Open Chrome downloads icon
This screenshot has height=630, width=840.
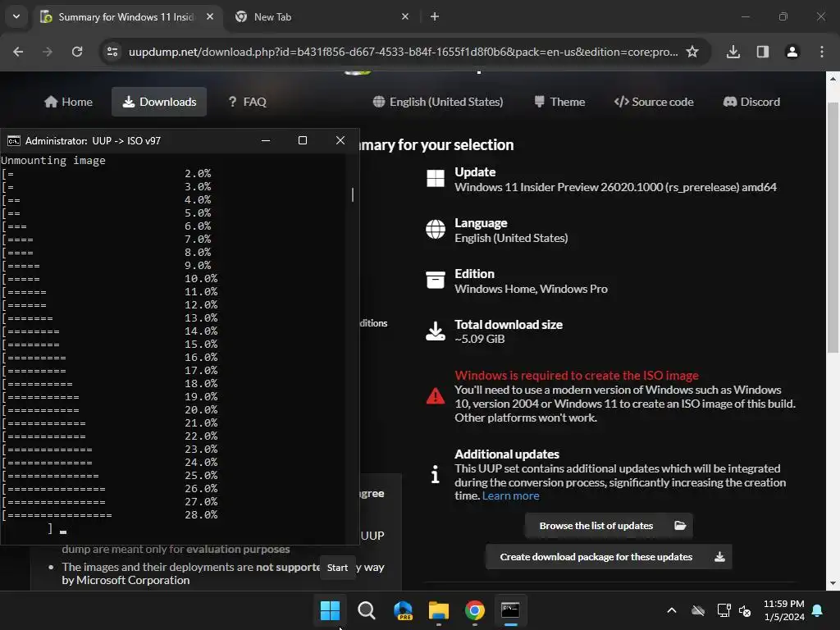733,52
